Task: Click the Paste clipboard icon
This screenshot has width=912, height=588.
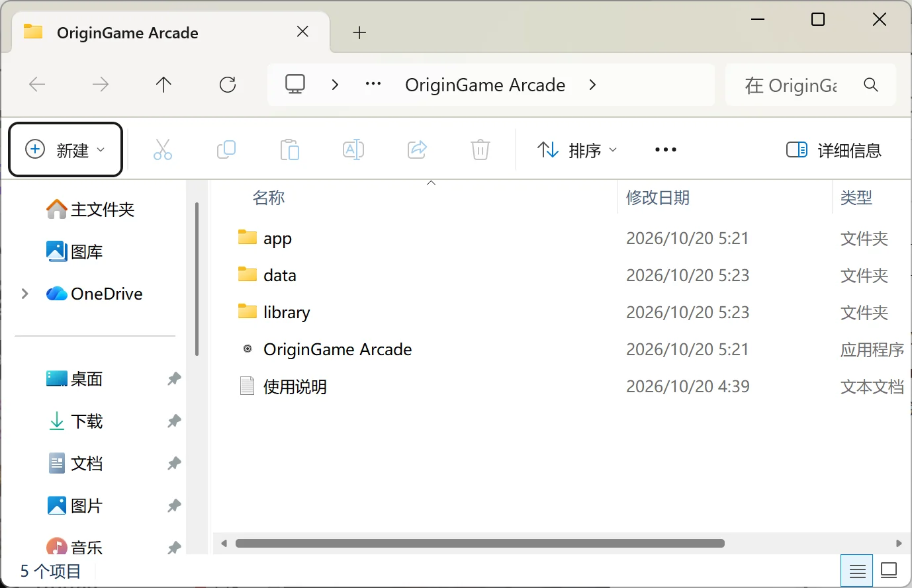Action: pos(290,149)
